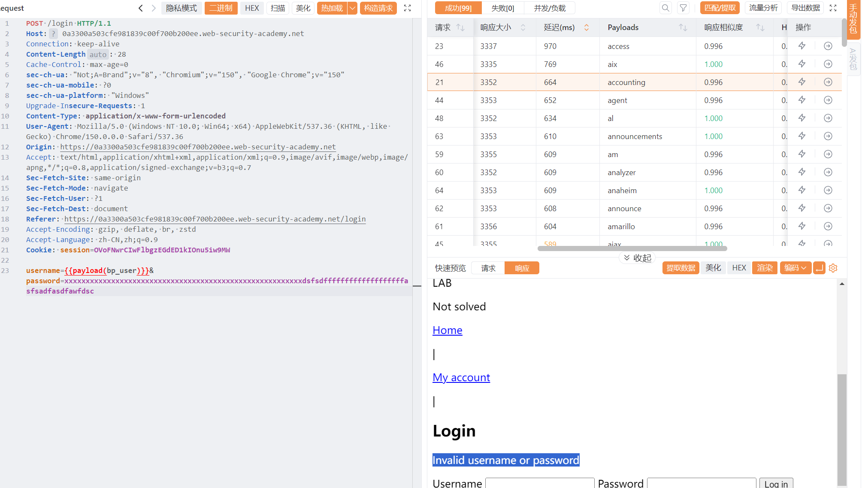Viewport: 868px width, 488px height.
Task: Click the lightning icon on accounting row
Action: (x=801, y=82)
